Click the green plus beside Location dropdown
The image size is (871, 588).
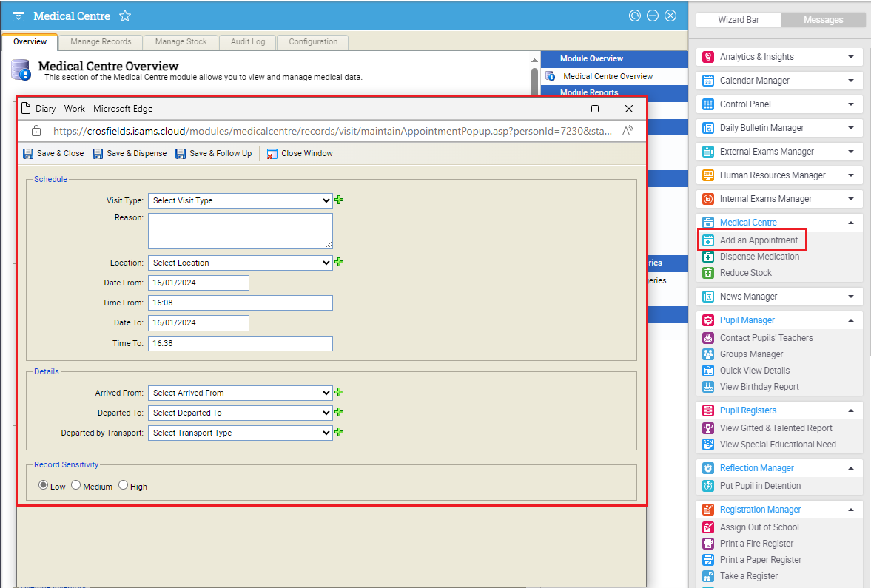[339, 262]
